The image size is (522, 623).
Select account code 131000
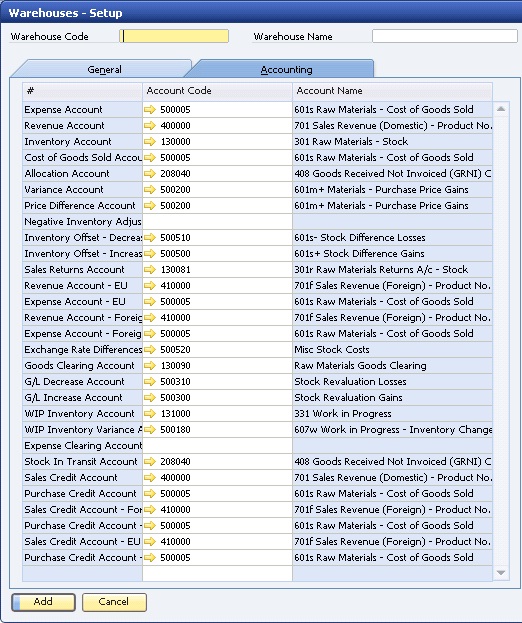click(175, 414)
